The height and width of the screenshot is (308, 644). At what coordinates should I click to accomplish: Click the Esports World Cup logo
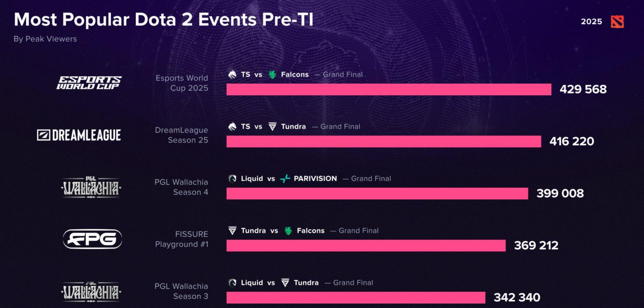pos(89,83)
